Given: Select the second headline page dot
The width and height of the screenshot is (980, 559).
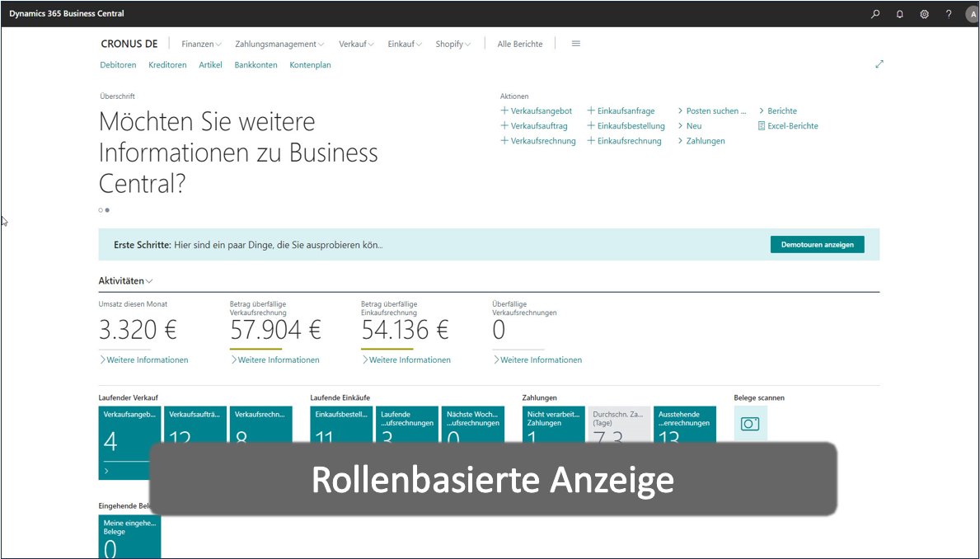Looking at the screenshot, I should click(107, 210).
